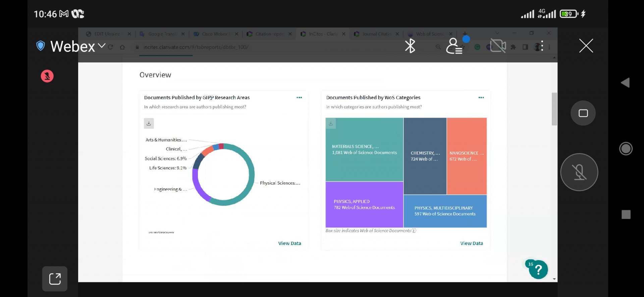Expand the Webex dropdown chevron
This screenshot has width=644, height=297.
point(102,46)
